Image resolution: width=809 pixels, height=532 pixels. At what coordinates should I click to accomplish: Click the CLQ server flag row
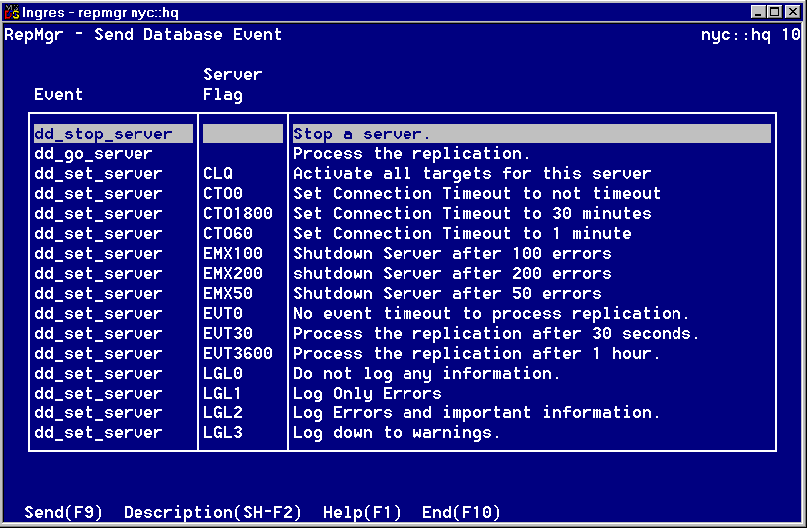(x=218, y=174)
